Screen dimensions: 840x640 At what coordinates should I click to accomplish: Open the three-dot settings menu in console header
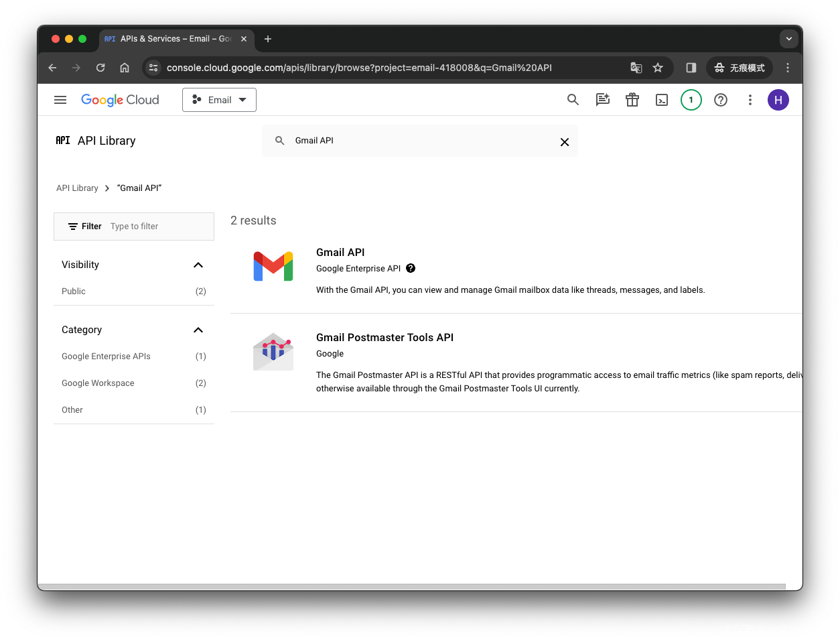750,100
